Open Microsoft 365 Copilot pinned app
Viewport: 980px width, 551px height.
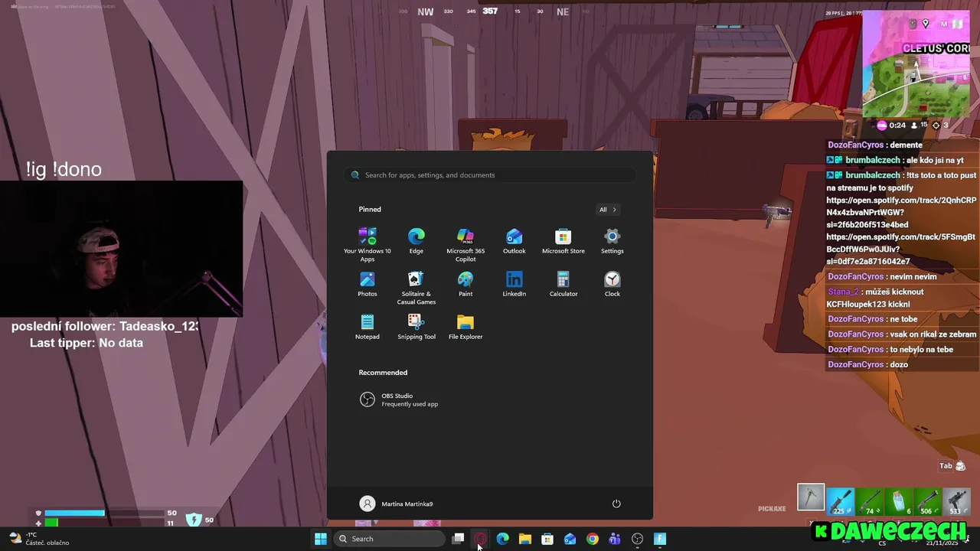(x=465, y=245)
